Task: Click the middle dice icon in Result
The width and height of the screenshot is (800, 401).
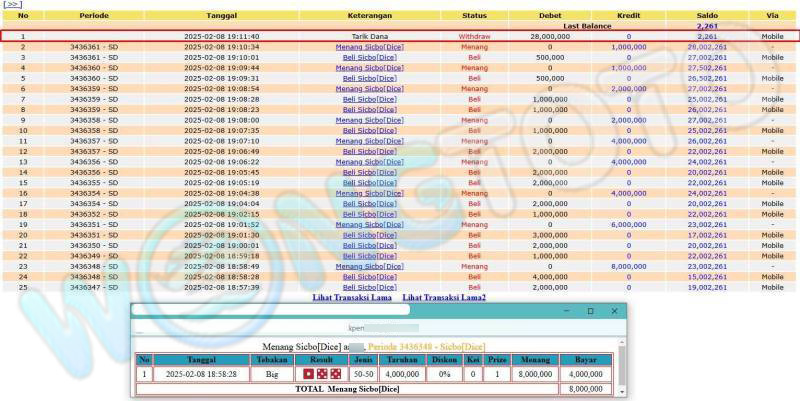Action: coord(321,374)
